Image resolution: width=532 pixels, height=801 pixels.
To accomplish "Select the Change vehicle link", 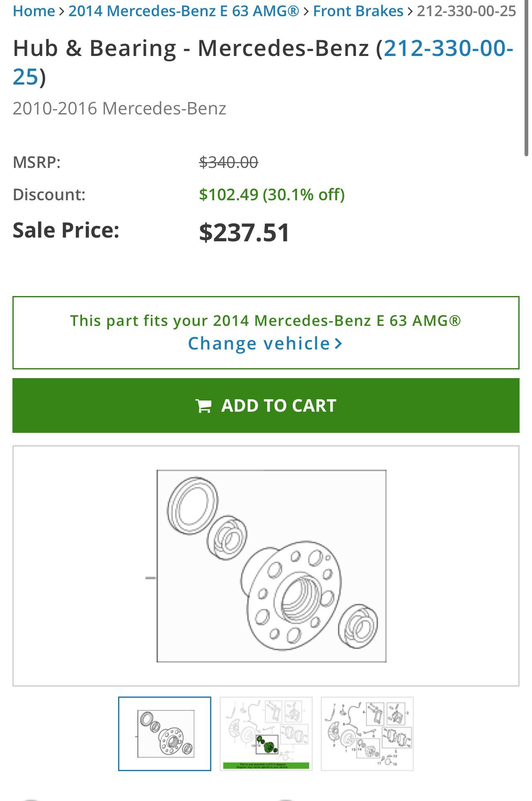I will click(259, 344).
